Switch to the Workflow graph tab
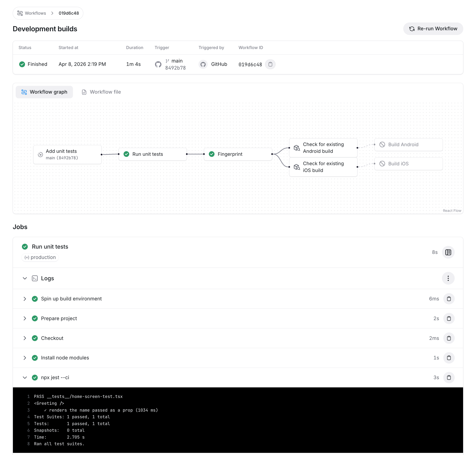 [44, 92]
